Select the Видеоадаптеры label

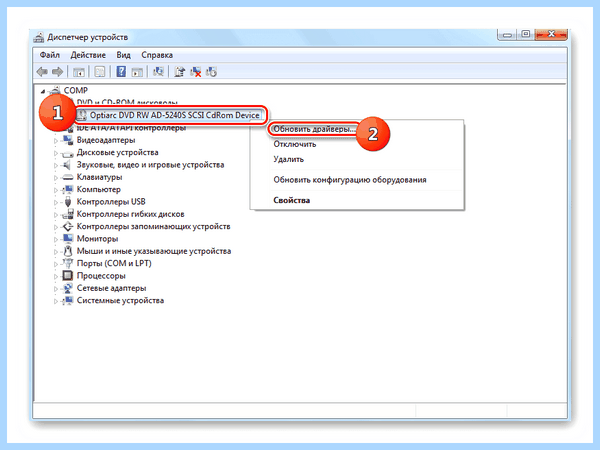click(106, 140)
